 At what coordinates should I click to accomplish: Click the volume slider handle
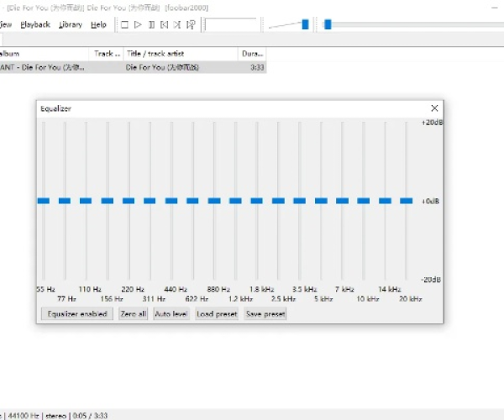tap(305, 24)
